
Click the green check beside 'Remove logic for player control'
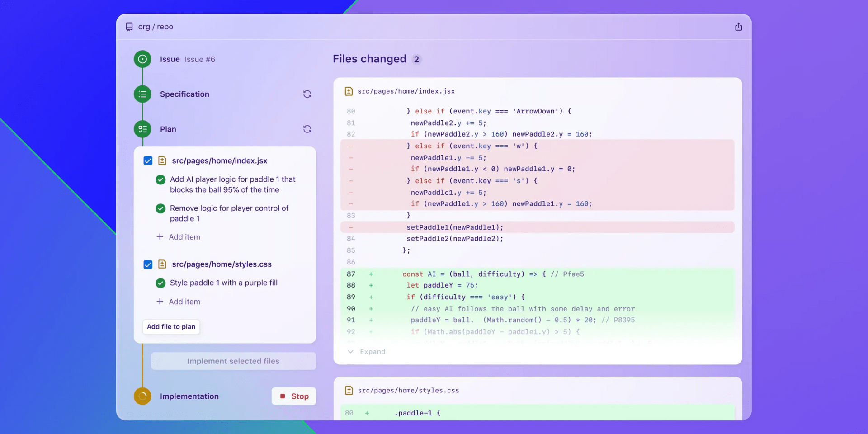[x=160, y=208]
